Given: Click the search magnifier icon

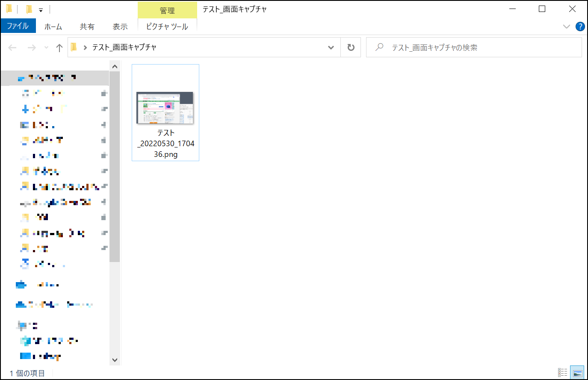Looking at the screenshot, I should [x=379, y=47].
